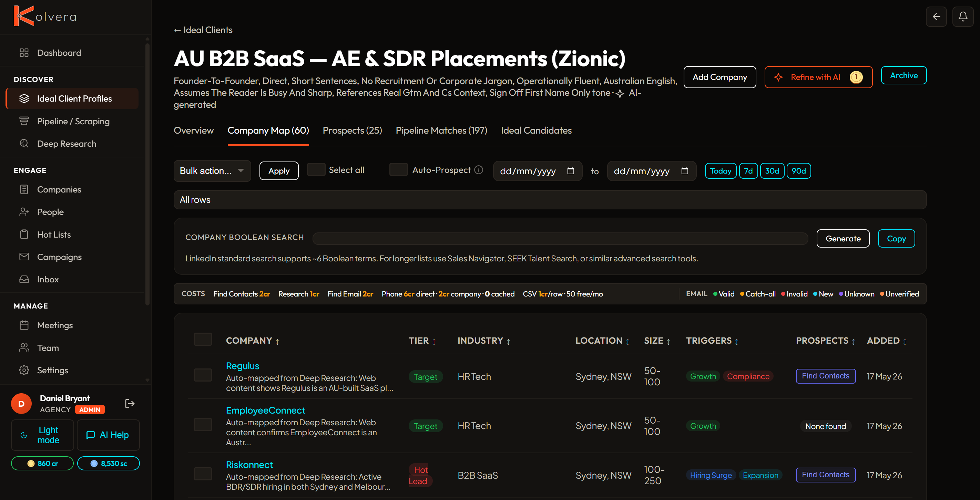Screen dimensions: 980x500
Task: Click the Meetings calendar icon
Action: coord(24,325)
